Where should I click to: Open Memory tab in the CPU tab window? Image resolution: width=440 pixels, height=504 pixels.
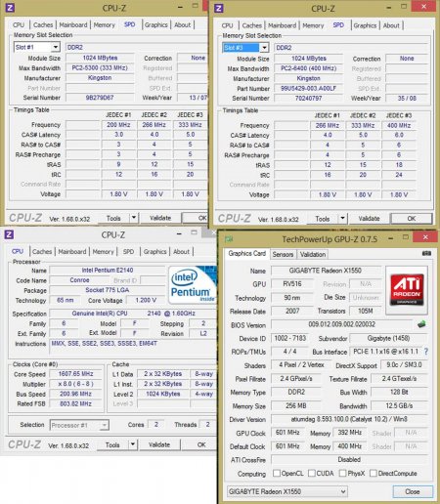point(103,252)
